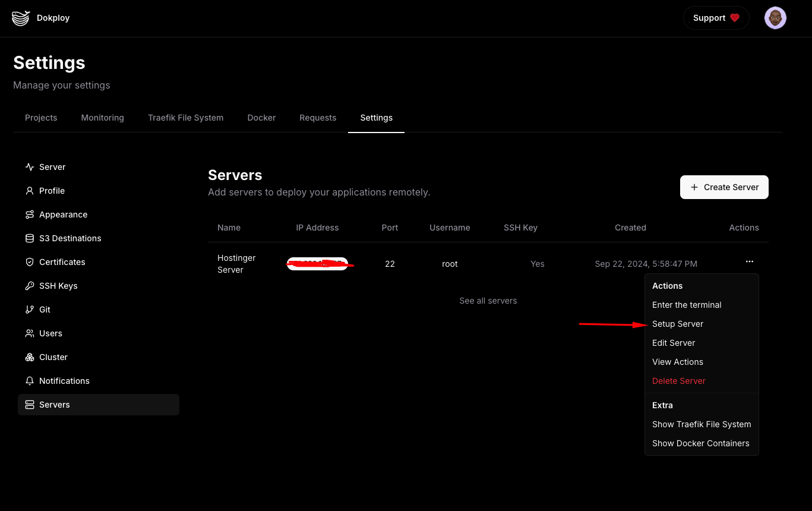Open the Monitoring tab
The width and height of the screenshot is (812, 511).
point(102,118)
